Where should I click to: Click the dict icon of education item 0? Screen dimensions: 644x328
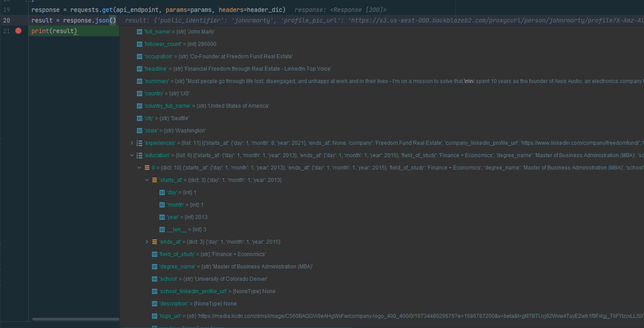[x=147, y=168]
